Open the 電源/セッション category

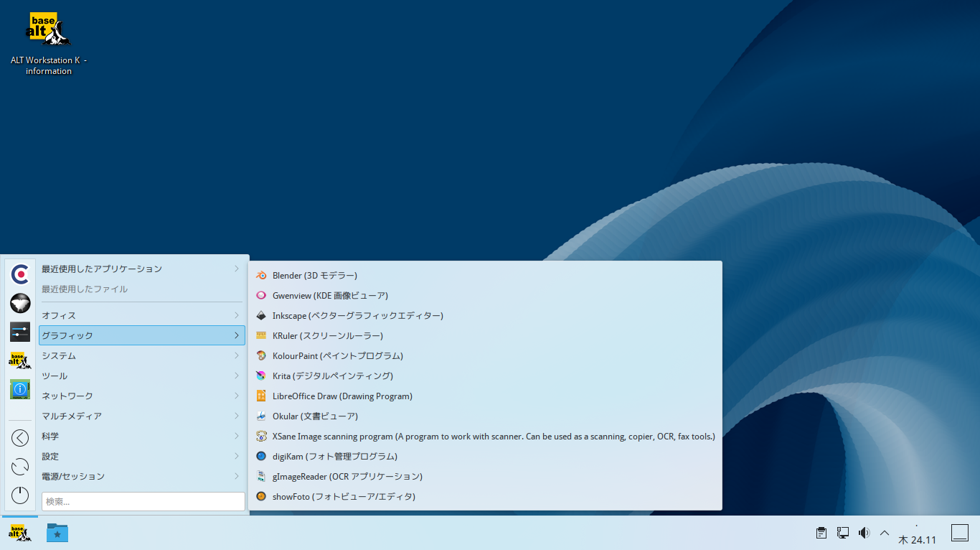point(142,476)
